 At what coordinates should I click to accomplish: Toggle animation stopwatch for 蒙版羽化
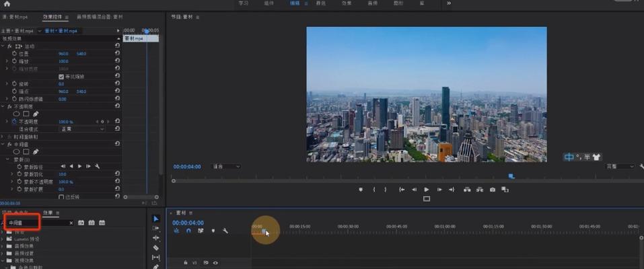coord(20,174)
